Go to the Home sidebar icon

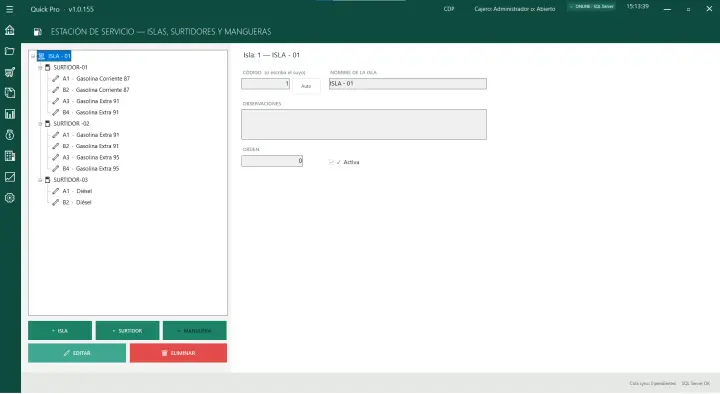[x=10, y=30]
